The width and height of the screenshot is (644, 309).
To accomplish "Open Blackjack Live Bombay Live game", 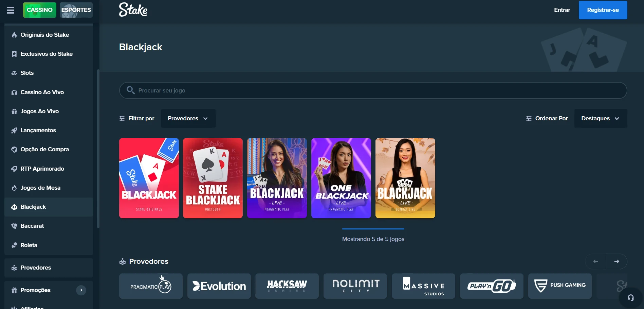I will (405, 178).
